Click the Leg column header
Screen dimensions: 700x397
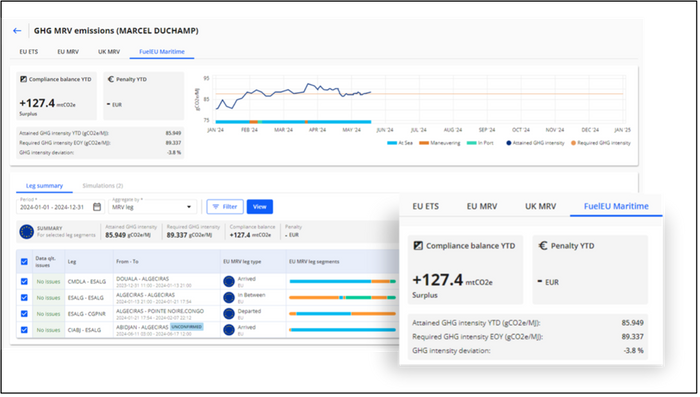(x=72, y=262)
